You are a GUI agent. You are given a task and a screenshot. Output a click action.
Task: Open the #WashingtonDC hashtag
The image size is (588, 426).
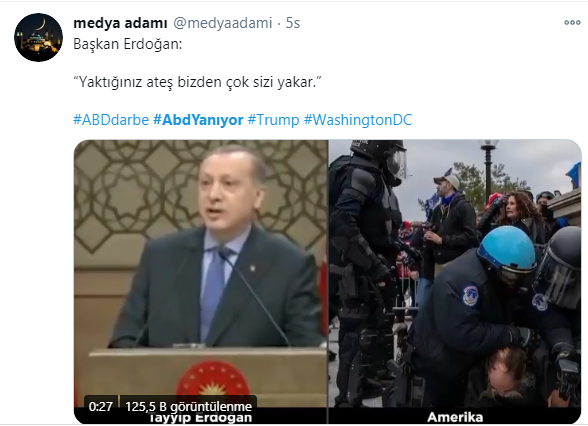358,120
